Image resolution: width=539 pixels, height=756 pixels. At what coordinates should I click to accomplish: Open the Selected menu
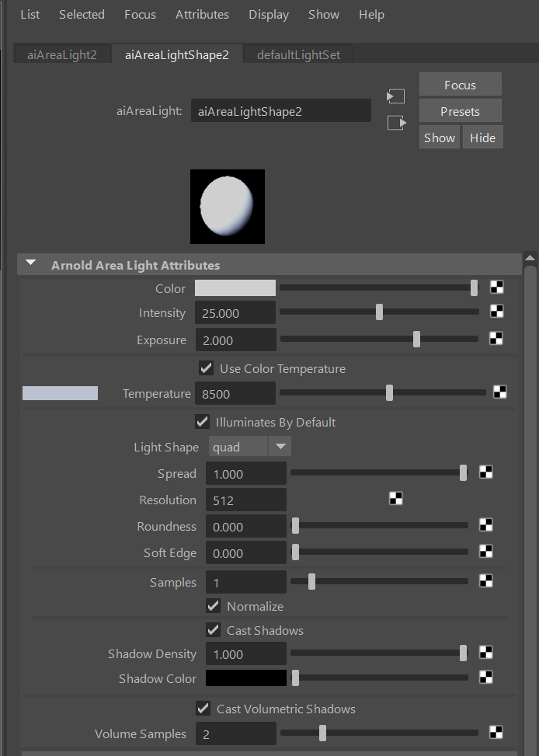[x=82, y=15]
